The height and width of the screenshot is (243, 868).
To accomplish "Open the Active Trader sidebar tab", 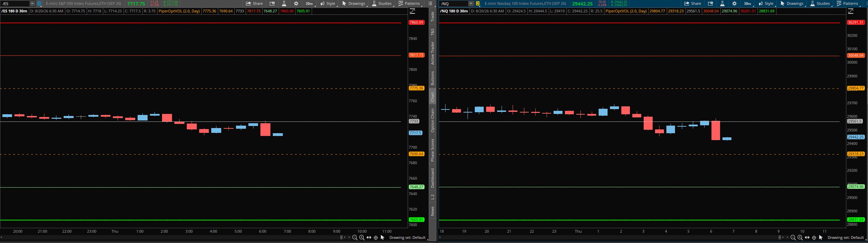I will coord(432,53).
